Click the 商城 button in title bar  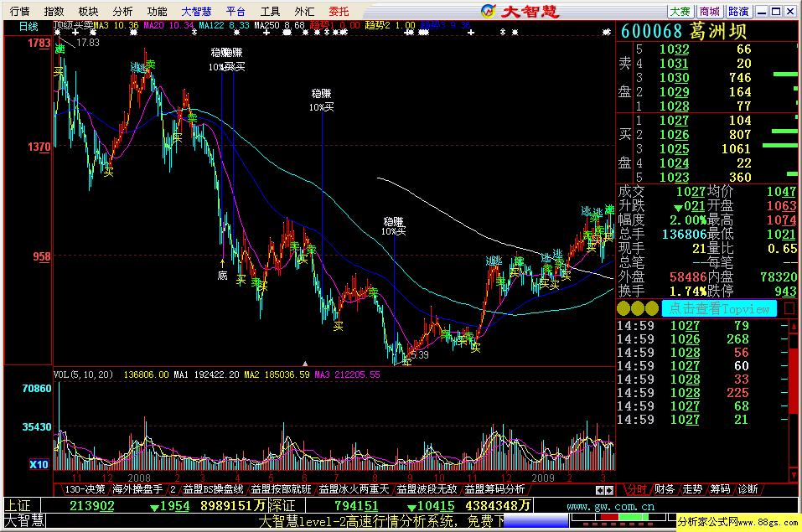coord(710,11)
